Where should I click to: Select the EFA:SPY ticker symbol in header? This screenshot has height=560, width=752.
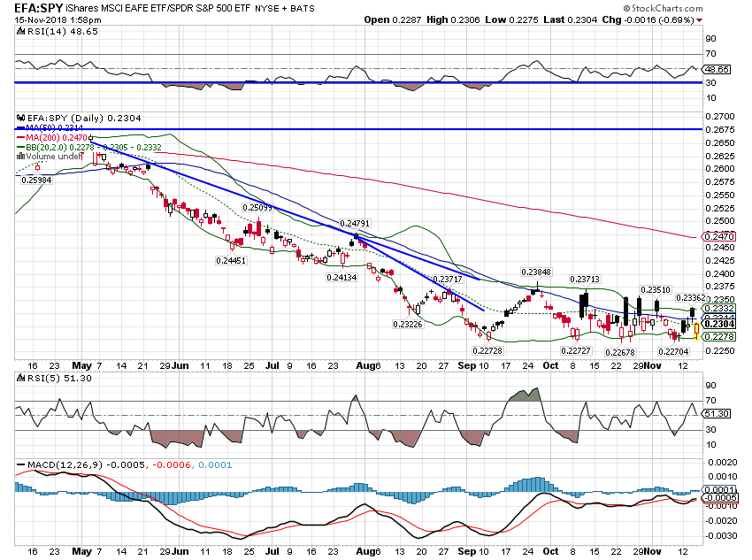(39, 8)
